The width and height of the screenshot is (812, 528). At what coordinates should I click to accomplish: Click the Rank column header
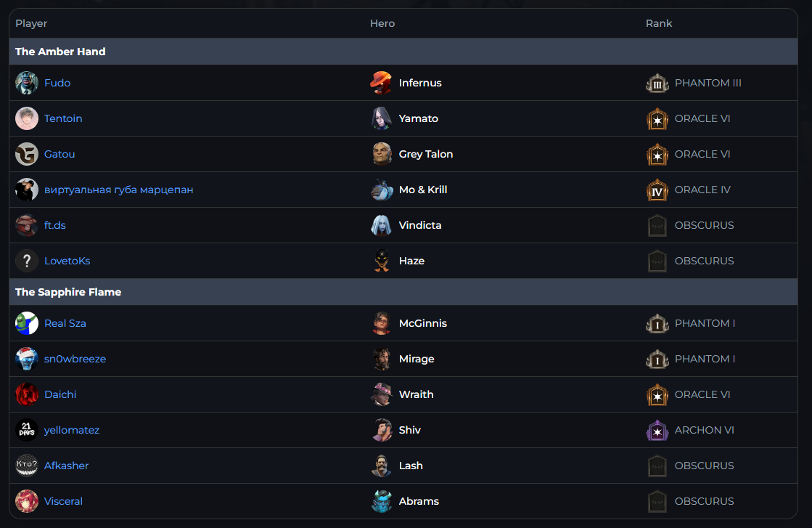(659, 23)
